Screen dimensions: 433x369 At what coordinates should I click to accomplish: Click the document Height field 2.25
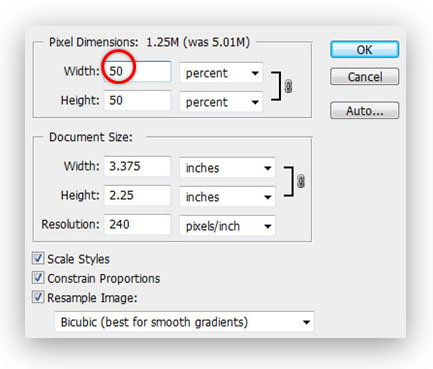(x=137, y=195)
